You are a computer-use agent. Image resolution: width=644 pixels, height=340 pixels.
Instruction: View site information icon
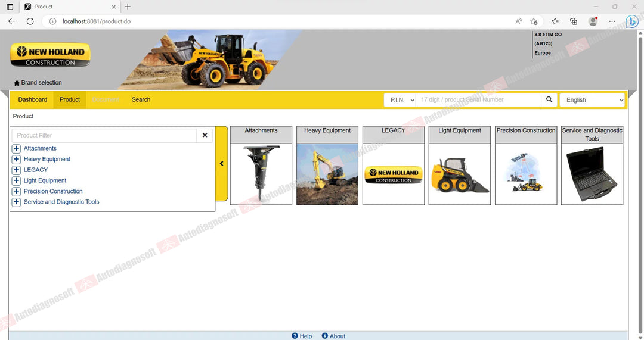pos(52,21)
